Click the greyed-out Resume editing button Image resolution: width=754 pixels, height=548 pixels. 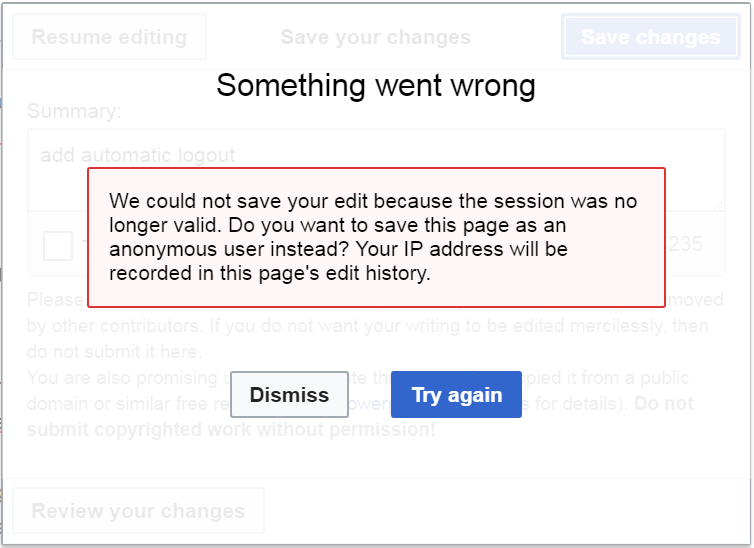click(x=109, y=37)
